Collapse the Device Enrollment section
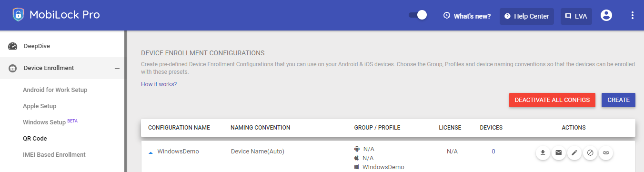 (x=117, y=68)
